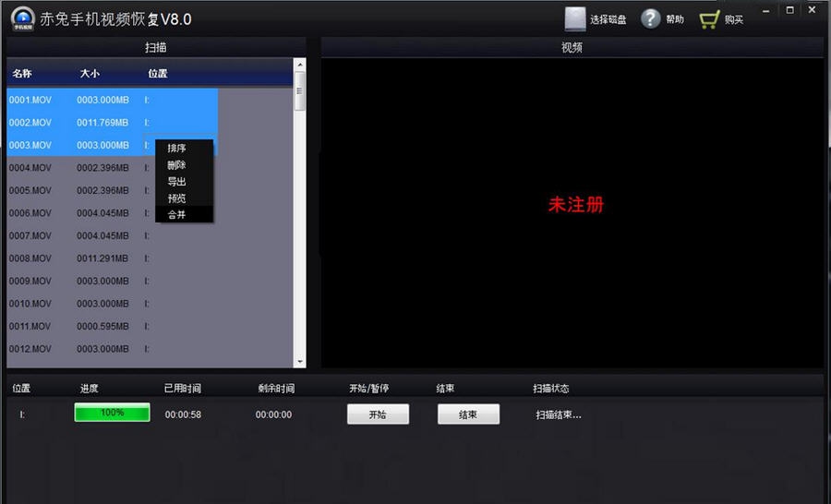This screenshot has width=831, height=504.
Task: Click the 进度 label
Action: point(89,389)
